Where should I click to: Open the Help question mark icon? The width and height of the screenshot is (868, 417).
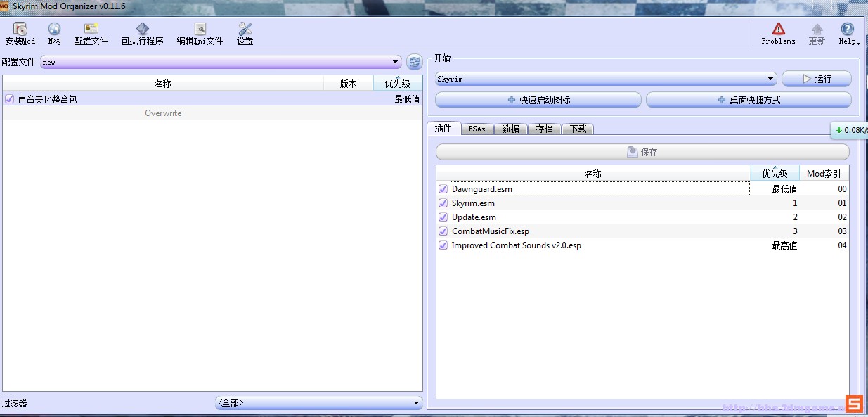[x=848, y=30]
